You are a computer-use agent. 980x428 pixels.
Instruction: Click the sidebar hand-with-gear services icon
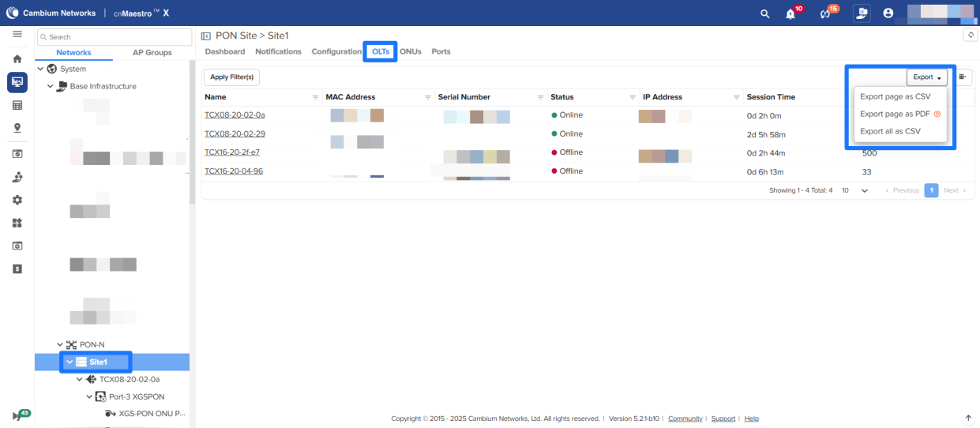17,177
